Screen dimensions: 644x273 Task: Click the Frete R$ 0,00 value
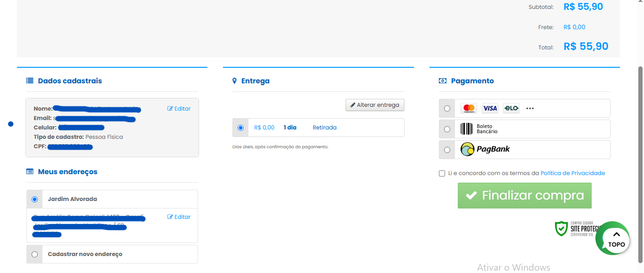tap(574, 27)
